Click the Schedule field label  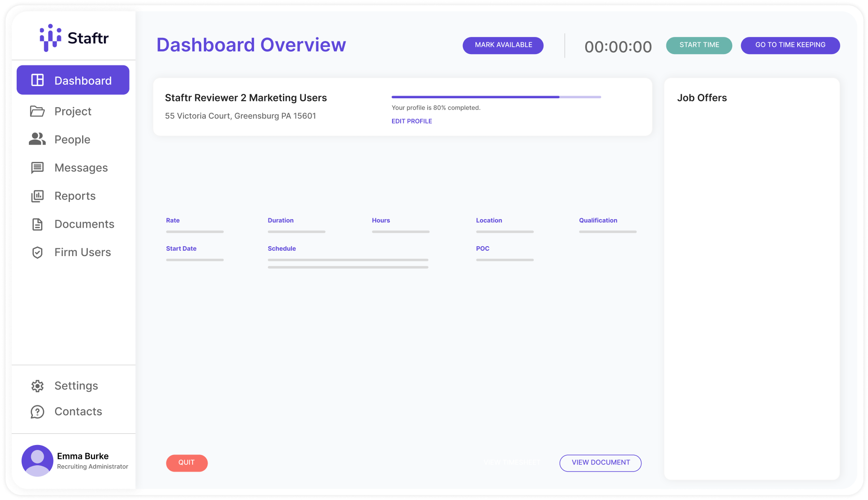click(282, 248)
